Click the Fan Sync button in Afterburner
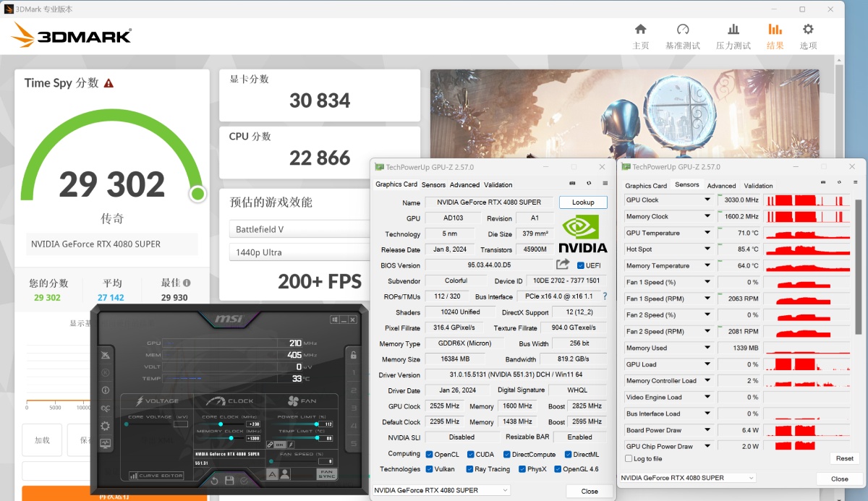This screenshot has width=868, height=501. tap(326, 474)
